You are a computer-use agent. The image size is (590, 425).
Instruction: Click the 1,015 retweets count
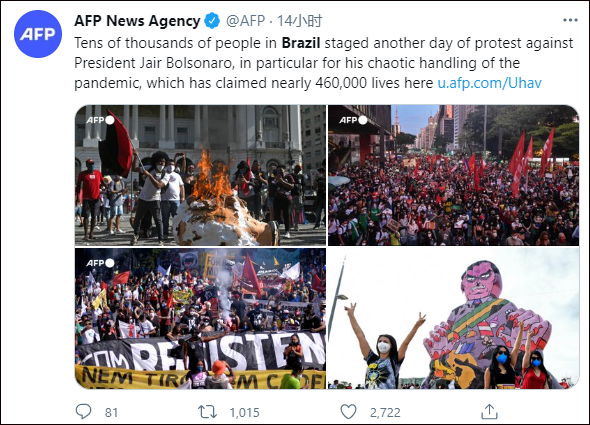click(245, 413)
